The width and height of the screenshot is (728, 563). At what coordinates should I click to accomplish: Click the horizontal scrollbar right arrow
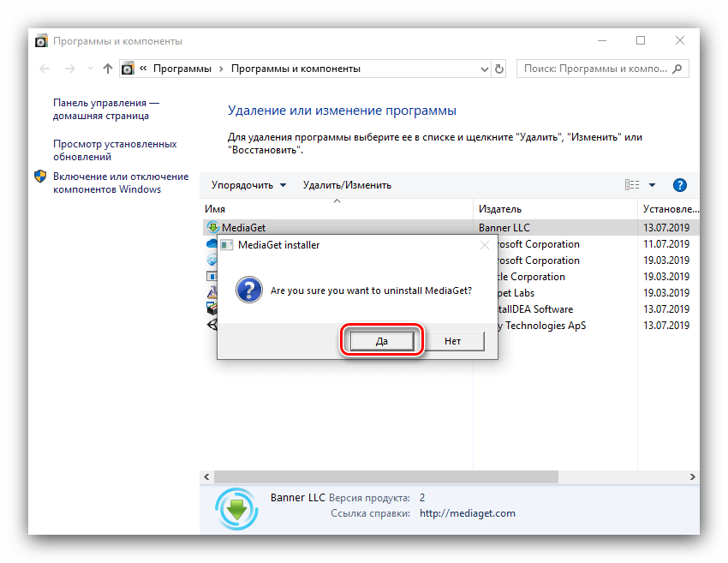coord(694,476)
